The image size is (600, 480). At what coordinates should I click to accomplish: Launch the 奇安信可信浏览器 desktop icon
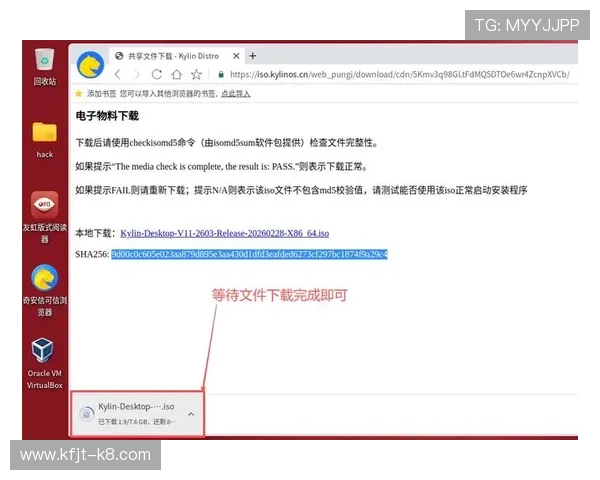(45, 290)
